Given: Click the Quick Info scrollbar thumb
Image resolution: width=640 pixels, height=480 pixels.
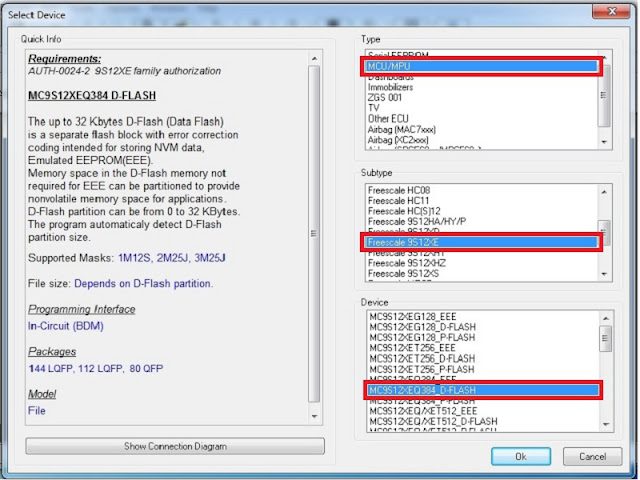Looking at the screenshot, I should [314, 234].
